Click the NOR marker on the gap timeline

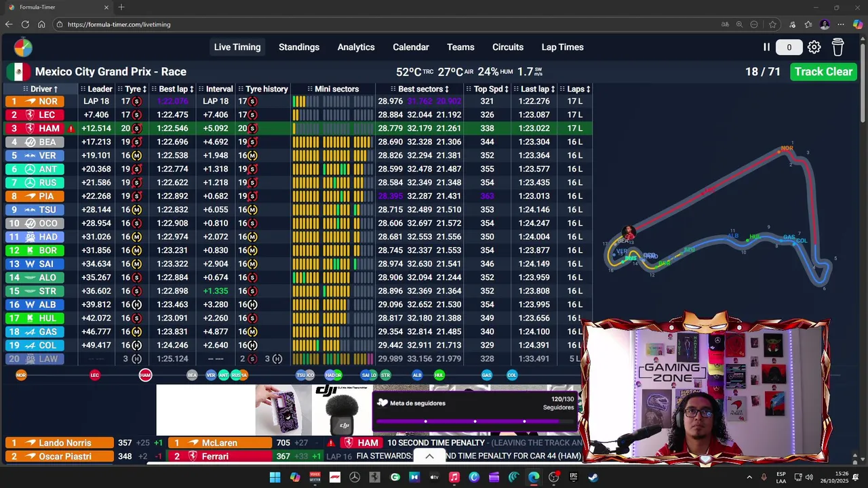pos(21,375)
